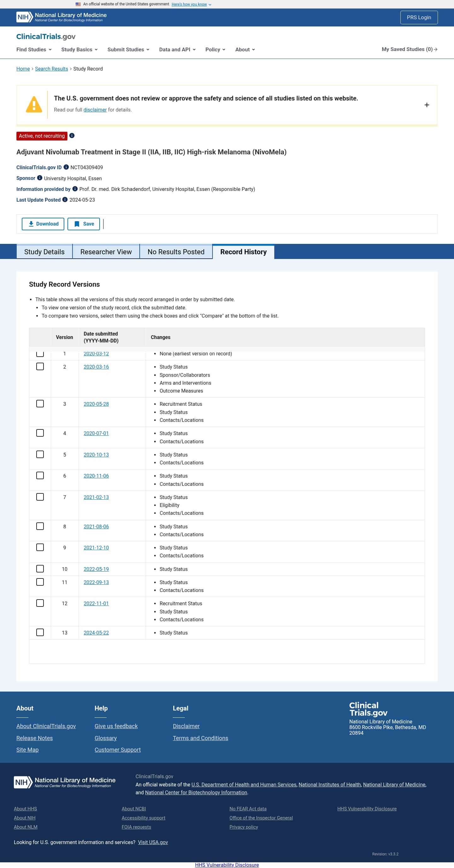Open the Study Basics menu
454x868 pixels.
(x=79, y=49)
